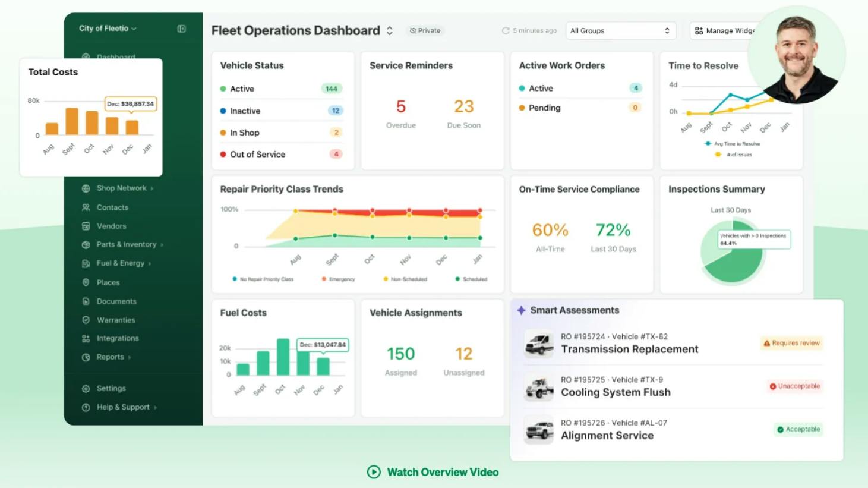
Task: Open the Reports pie chart icon
Action: click(x=86, y=357)
